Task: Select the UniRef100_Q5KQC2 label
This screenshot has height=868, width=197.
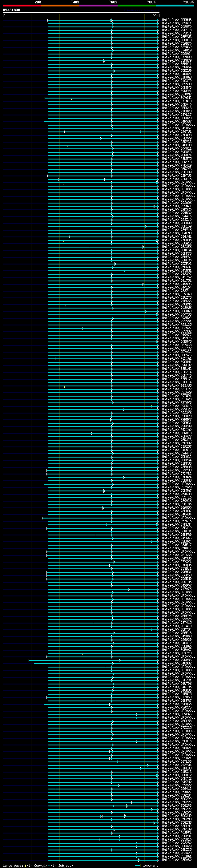Action: (x=177, y=457)
